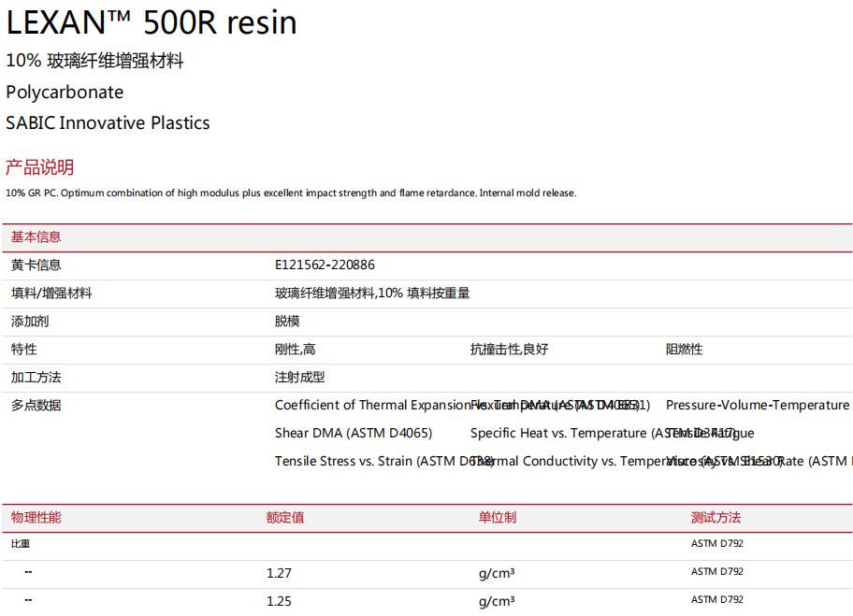Select the title 'LEXAN™ 500R resin'
Viewport: 853px width, 616px height.
pos(152,22)
